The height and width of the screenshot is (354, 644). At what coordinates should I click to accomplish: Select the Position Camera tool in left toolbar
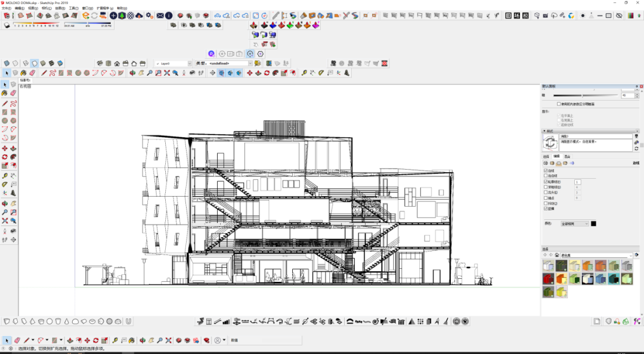coord(5,231)
